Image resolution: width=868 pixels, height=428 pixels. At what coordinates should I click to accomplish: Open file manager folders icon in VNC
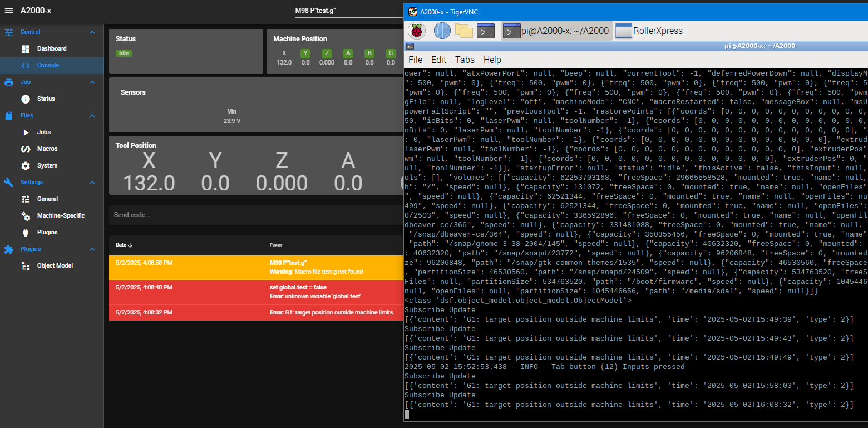[464, 31]
